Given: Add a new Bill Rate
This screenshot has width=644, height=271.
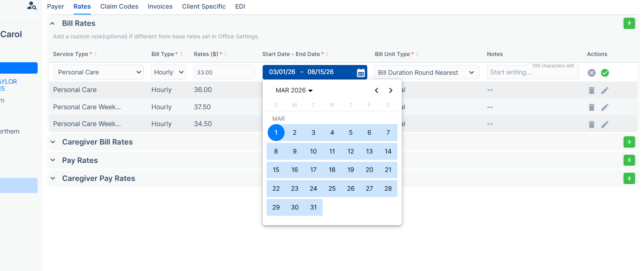Looking at the screenshot, I should [x=629, y=23].
